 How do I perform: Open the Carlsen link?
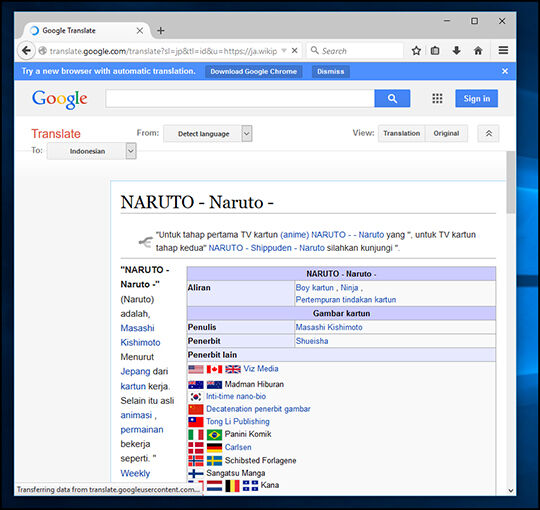[238, 447]
